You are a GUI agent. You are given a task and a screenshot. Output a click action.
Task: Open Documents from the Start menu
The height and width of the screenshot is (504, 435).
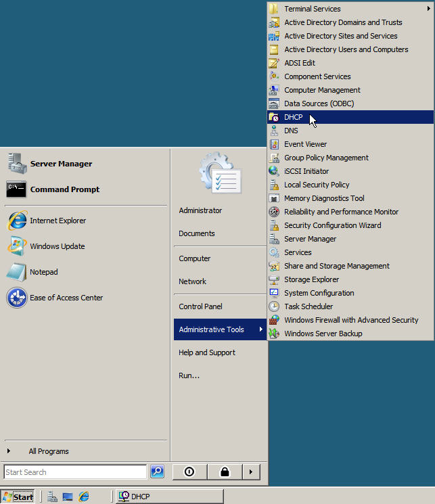(x=197, y=233)
